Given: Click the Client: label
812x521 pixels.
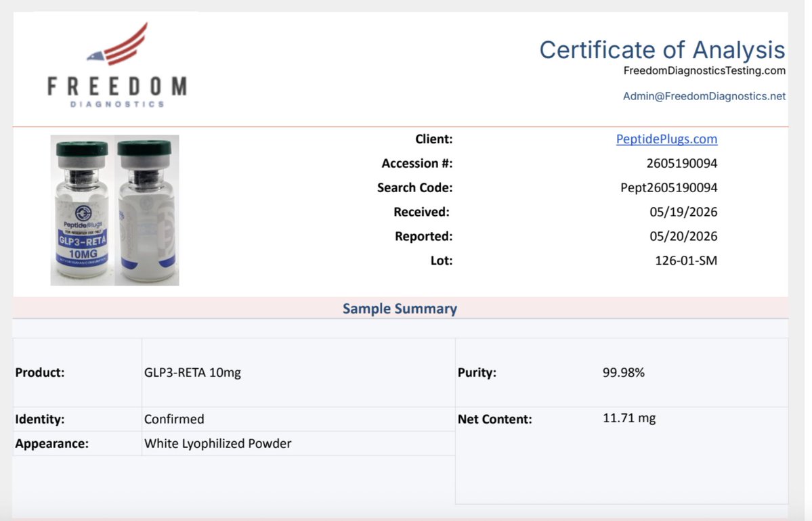Looking at the screenshot, I should [434, 139].
